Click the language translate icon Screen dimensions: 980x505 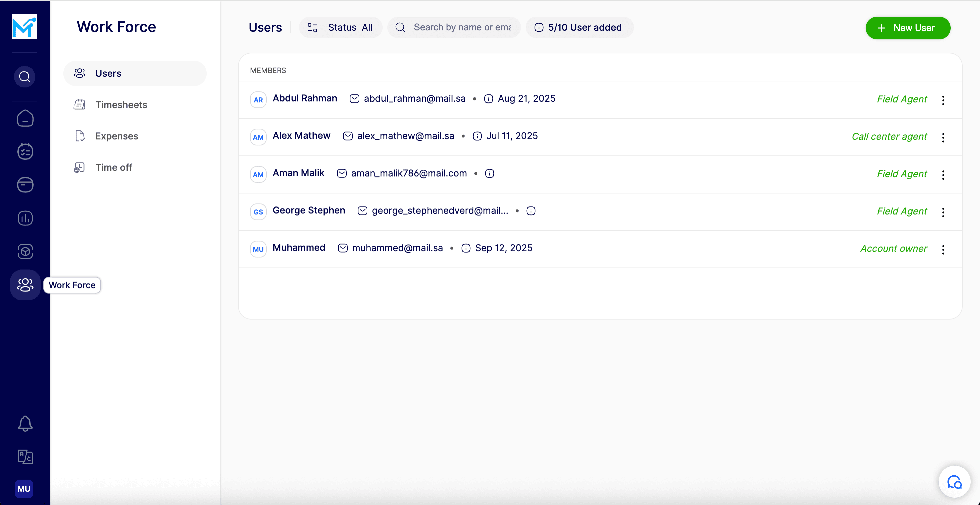[x=25, y=456]
